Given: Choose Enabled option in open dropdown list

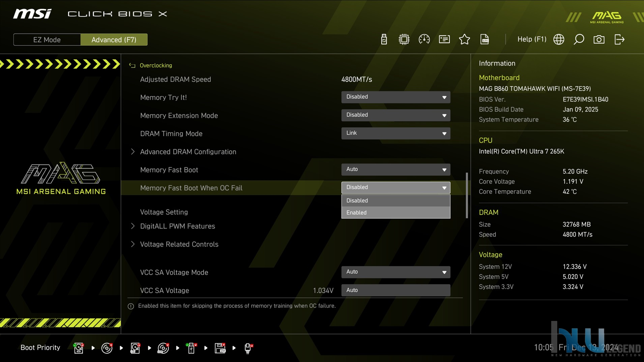Looking at the screenshot, I should tap(396, 212).
